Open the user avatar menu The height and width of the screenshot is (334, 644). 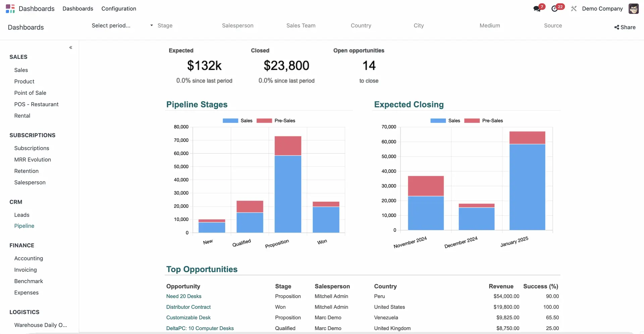coord(633,9)
